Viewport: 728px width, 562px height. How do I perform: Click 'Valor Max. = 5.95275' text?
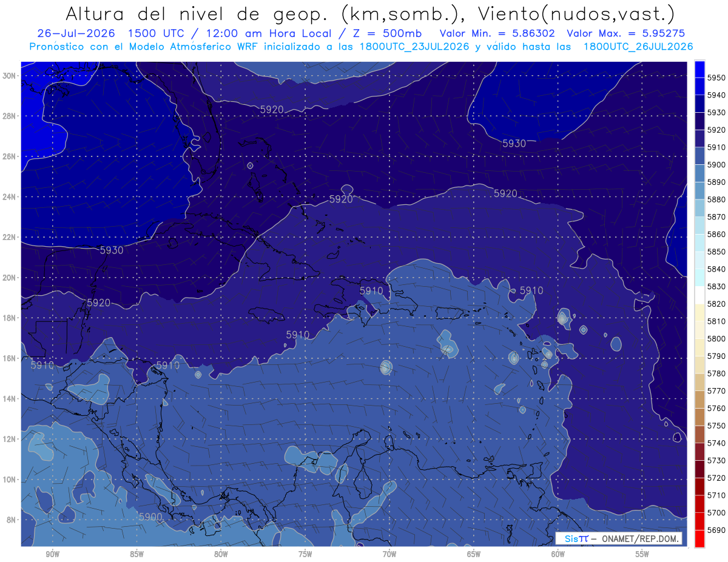click(x=627, y=33)
